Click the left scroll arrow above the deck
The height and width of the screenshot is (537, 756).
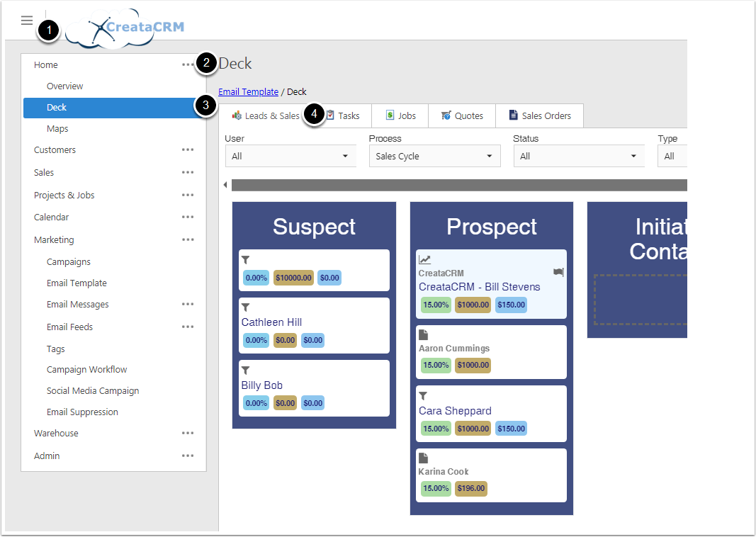(225, 185)
